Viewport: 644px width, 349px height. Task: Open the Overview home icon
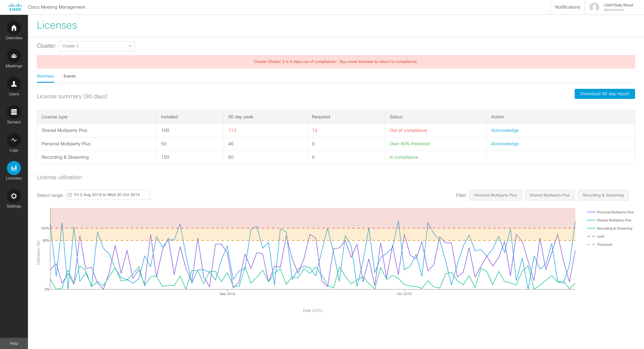point(14,28)
